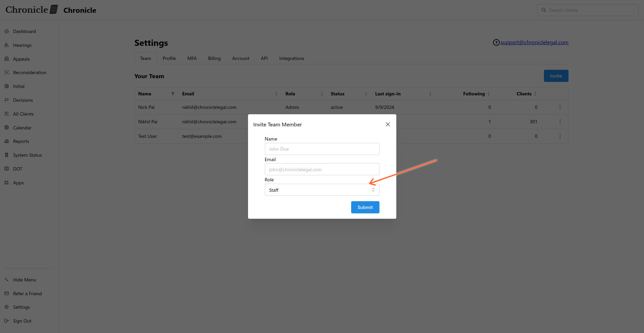Screen dimensions: 644x333
Task: Switch to the Integrations tab
Action: pos(292,58)
